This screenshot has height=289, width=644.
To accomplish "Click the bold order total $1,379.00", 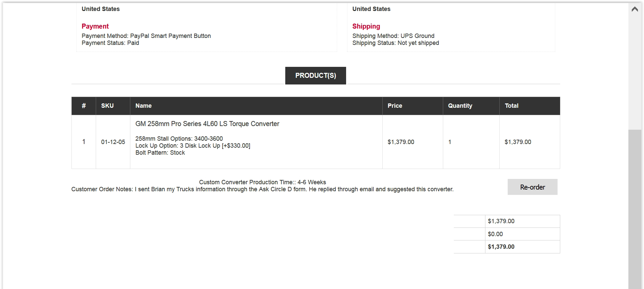I will pos(501,247).
